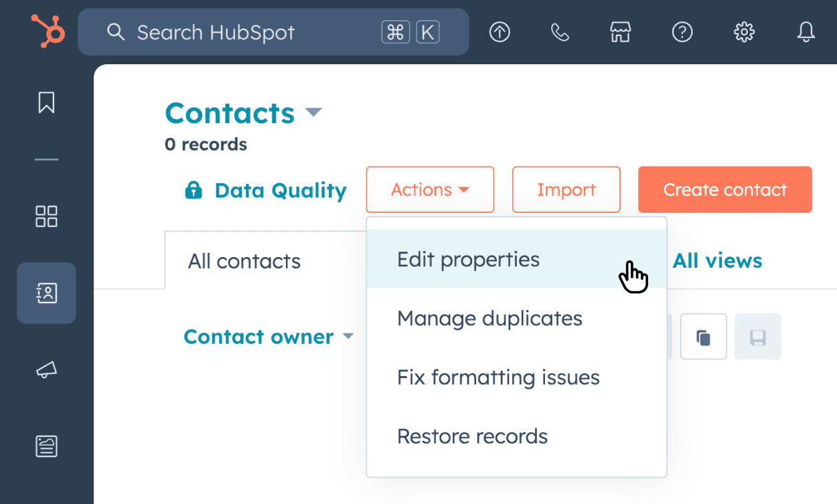This screenshot has width=837, height=504.
Task: Choose Fix formatting issues menu item
Action: [x=516, y=377]
